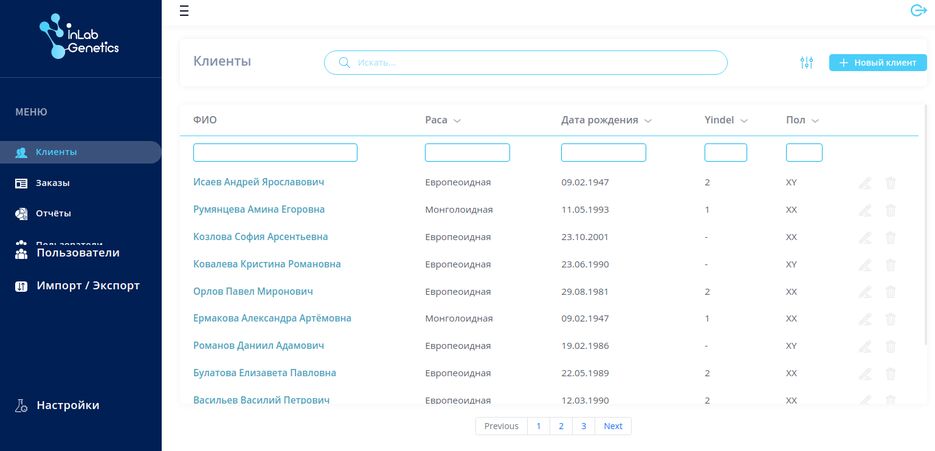The image size is (935, 451).
Task: Expand the Раса column sort dropdown
Action: click(x=457, y=121)
